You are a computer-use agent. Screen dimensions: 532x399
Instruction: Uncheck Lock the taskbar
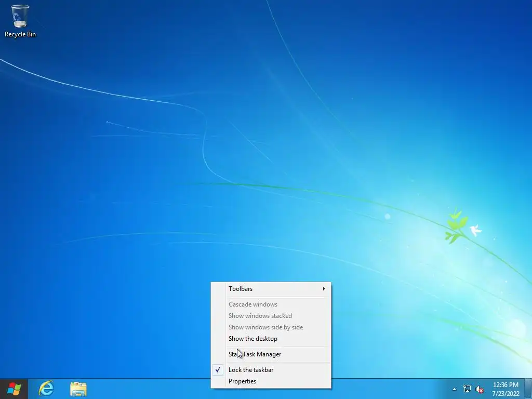[x=271, y=370]
